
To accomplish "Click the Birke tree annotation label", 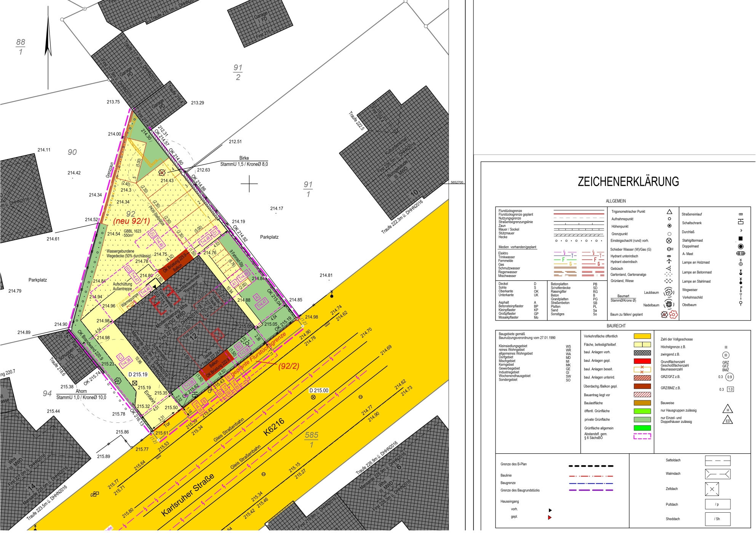I will pos(244,158).
